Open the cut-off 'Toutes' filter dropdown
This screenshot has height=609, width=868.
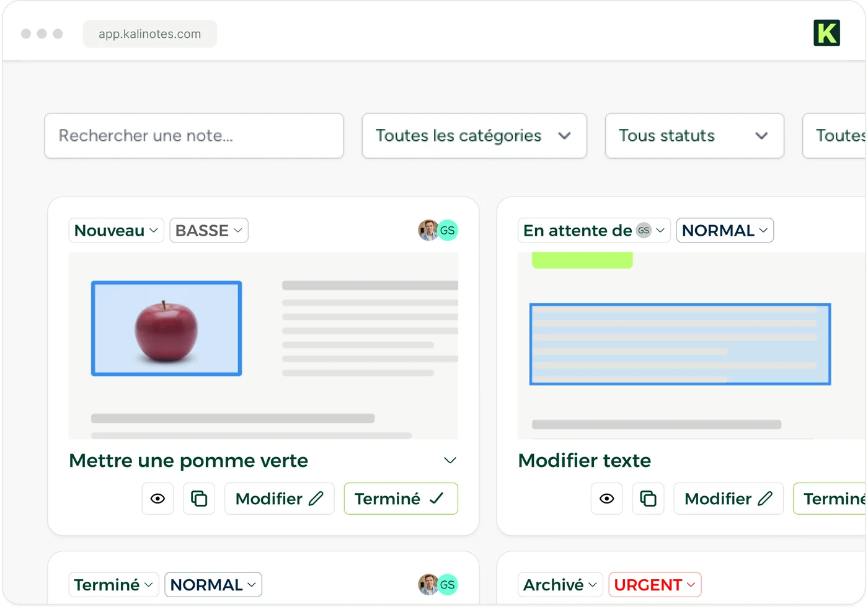835,136
